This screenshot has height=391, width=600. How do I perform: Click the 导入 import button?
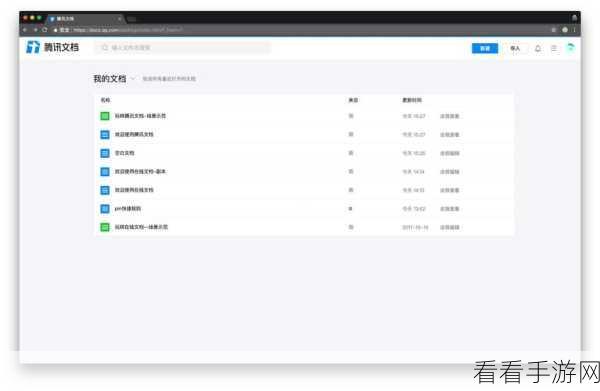515,48
